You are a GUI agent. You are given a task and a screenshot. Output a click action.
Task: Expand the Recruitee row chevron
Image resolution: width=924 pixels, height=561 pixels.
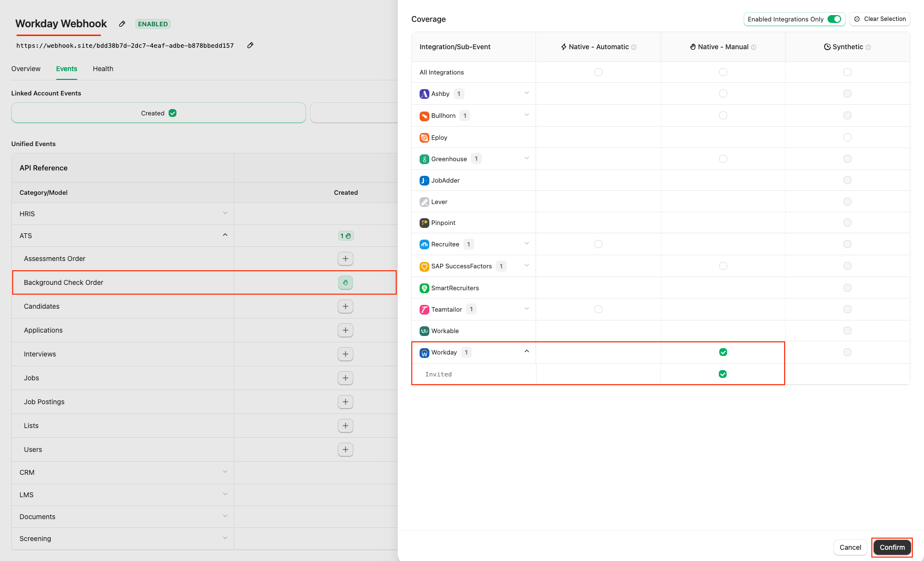527,243
